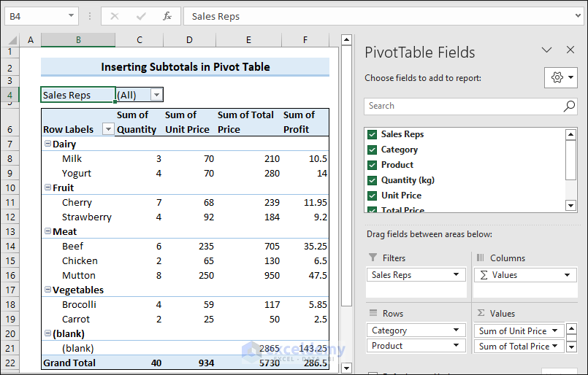Close the PivotTable Fields pane

click(570, 50)
